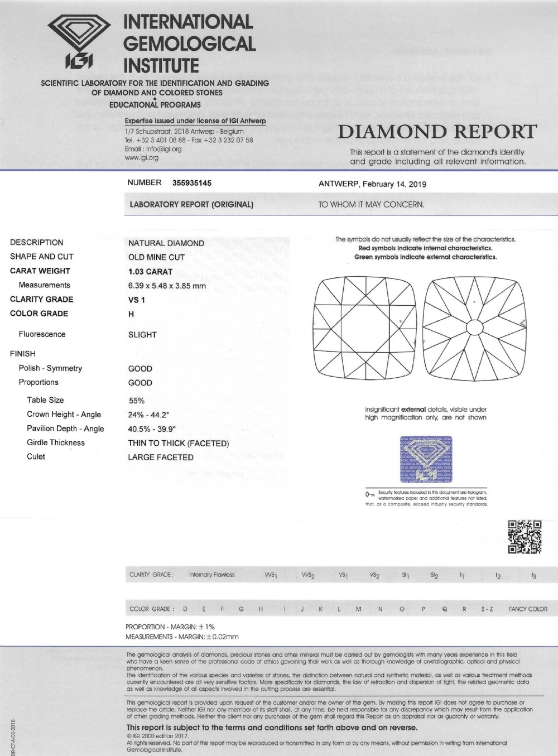The height and width of the screenshot is (756, 558).
Task: Click the VS 1 clarity grade value
Action: (x=137, y=300)
